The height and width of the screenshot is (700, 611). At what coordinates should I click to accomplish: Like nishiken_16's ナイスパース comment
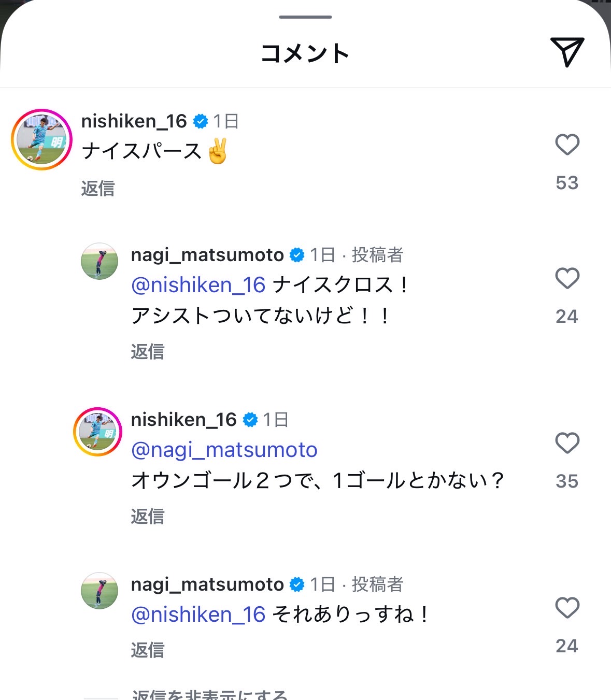(x=567, y=145)
